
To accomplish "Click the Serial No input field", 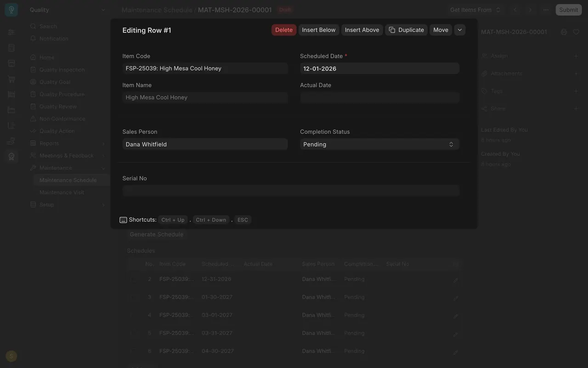I will click(x=291, y=191).
